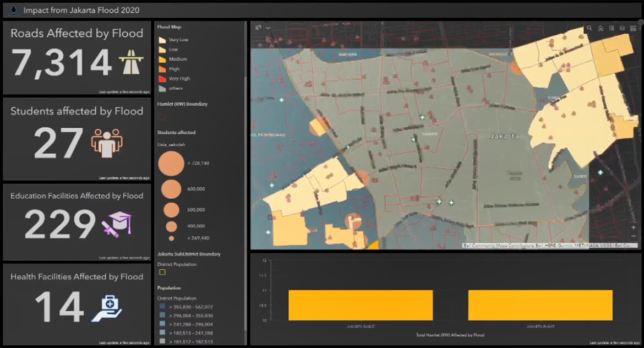Viewport: 644px width, 348px height.
Task: Click the others flood legend swatch
Action: (162, 88)
